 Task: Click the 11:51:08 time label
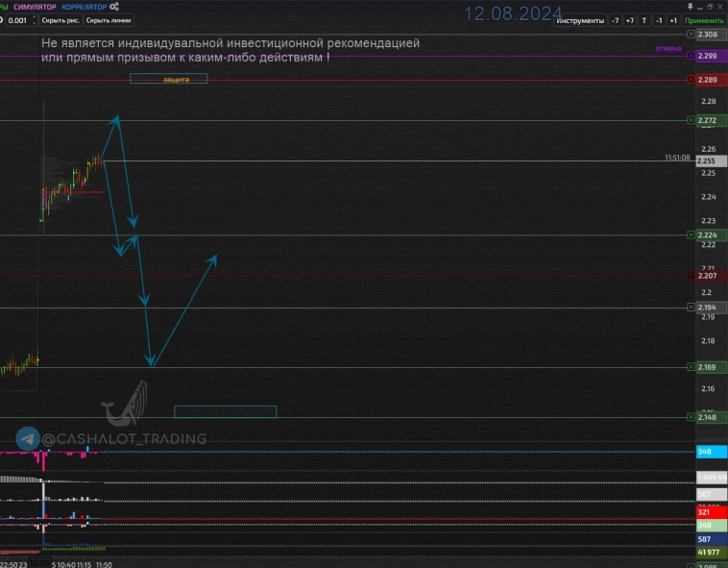[677, 158]
